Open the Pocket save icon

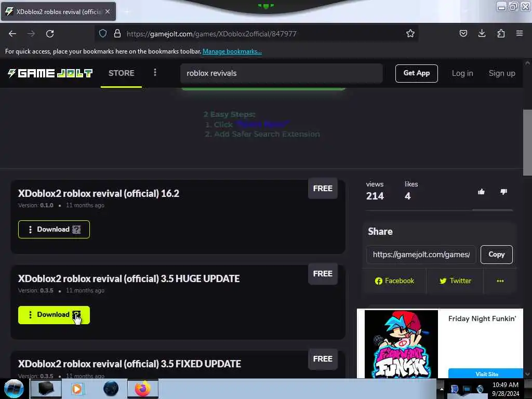(x=463, y=33)
